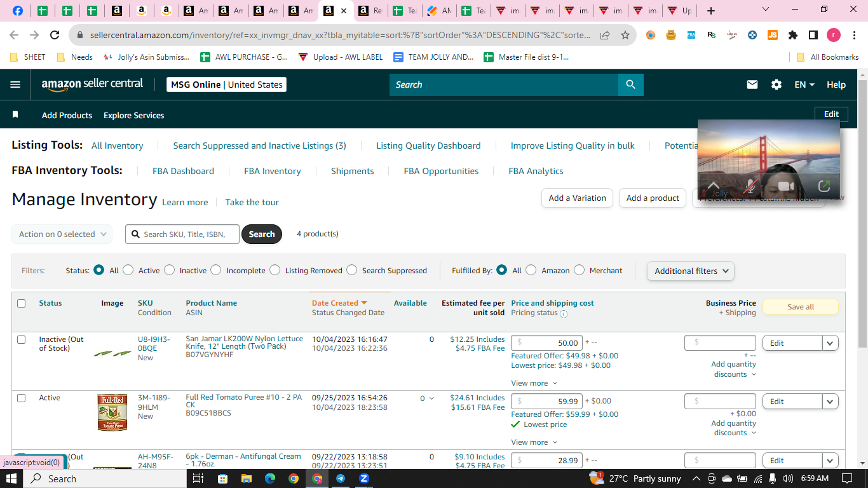Filter Fulfilled By Merchant
This screenshot has width=868, height=488.
click(580, 270)
